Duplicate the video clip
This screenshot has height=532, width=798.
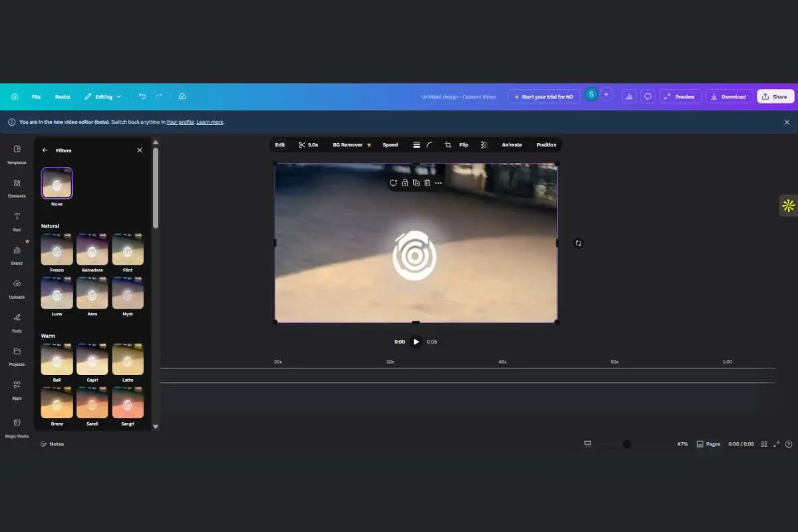point(416,183)
